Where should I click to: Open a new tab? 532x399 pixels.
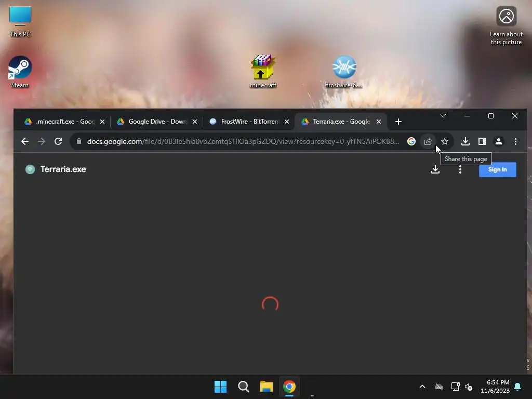coord(398,122)
